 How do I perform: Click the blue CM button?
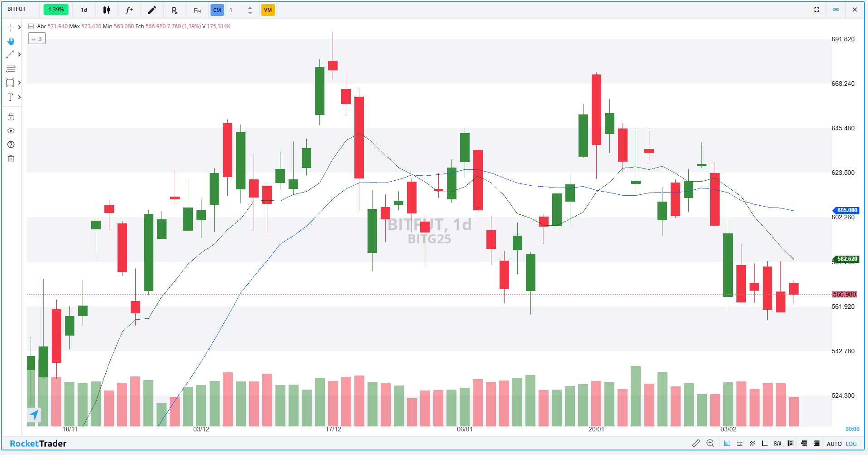tap(217, 10)
